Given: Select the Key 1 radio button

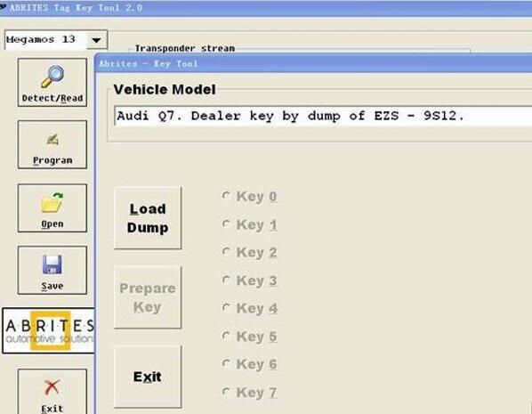Looking at the screenshot, I should click(226, 224).
